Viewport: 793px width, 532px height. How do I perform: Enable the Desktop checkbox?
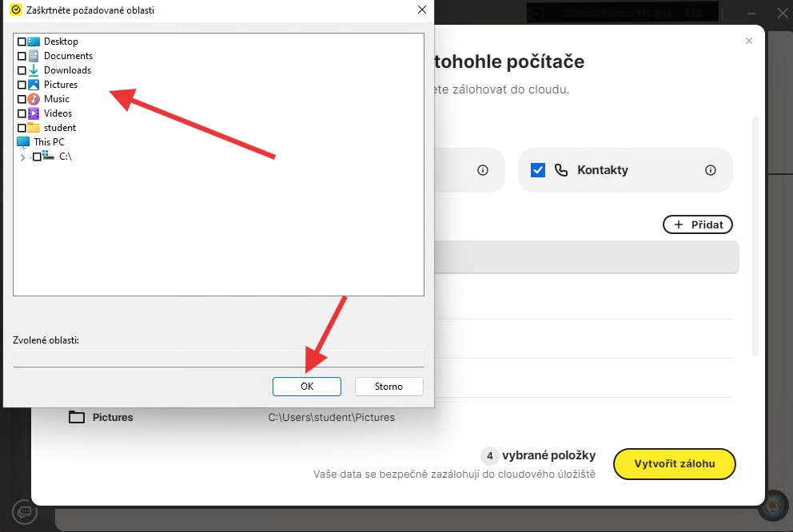pos(22,42)
